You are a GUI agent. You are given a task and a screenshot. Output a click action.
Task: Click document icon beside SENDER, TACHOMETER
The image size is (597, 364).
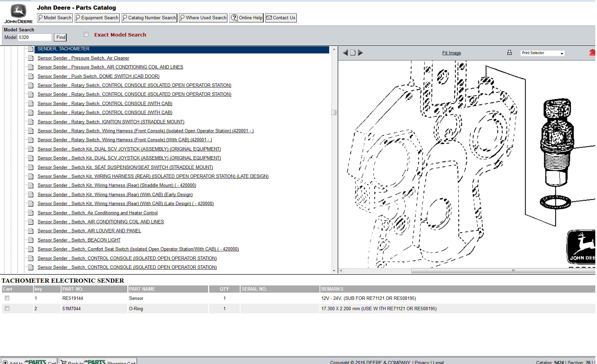tap(31, 49)
